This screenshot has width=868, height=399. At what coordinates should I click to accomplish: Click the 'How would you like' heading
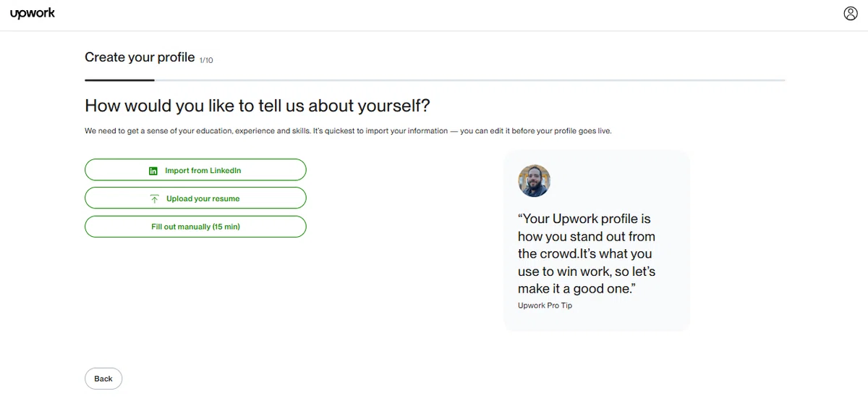click(x=258, y=106)
